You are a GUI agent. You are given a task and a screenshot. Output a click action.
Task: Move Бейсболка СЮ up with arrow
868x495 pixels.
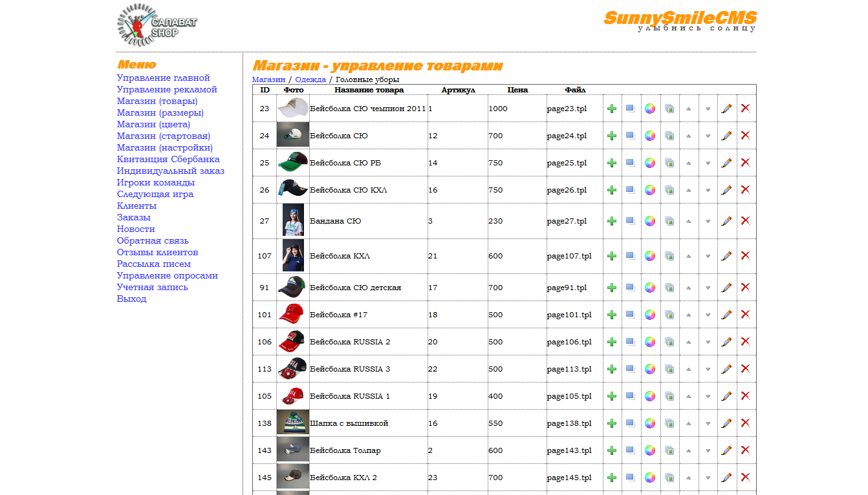[x=689, y=136]
